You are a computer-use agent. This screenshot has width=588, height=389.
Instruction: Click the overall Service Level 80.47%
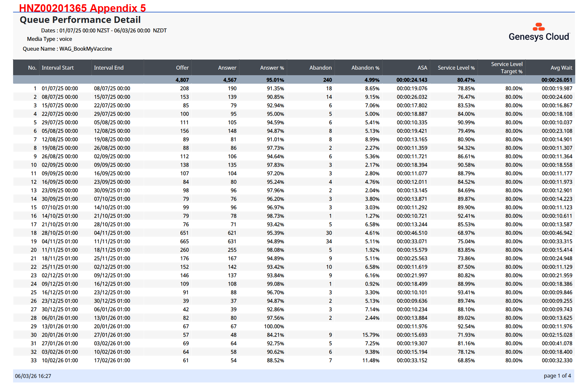tap(466, 80)
